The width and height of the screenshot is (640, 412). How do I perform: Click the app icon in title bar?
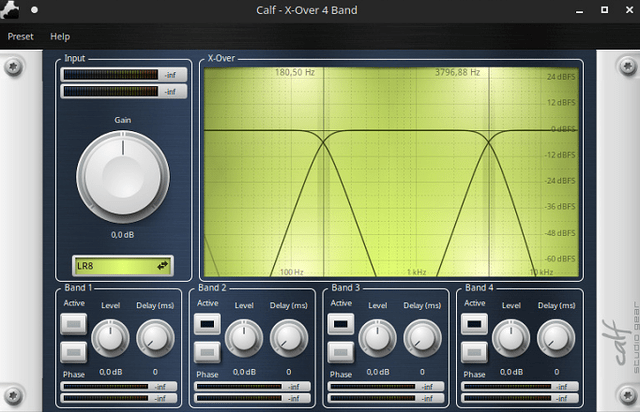(10, 10)
